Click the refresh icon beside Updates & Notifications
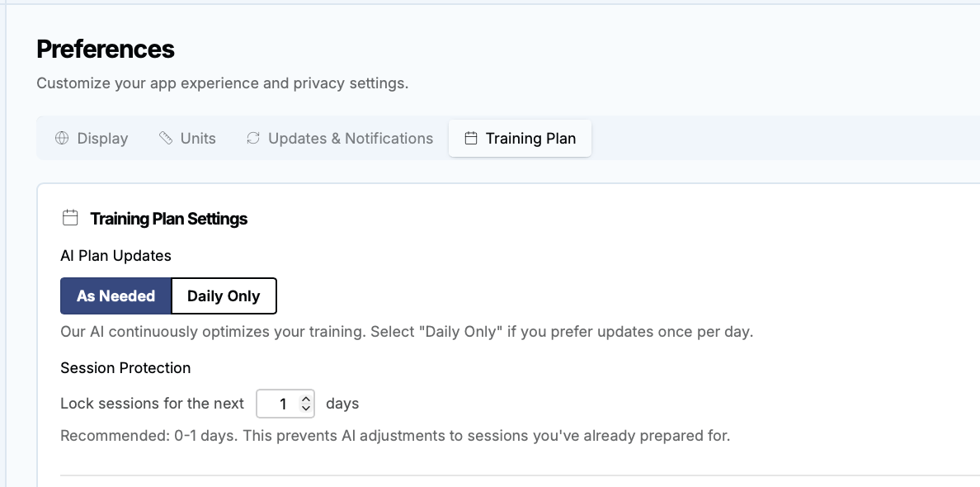The image size is (980, 487). [253, 139]
